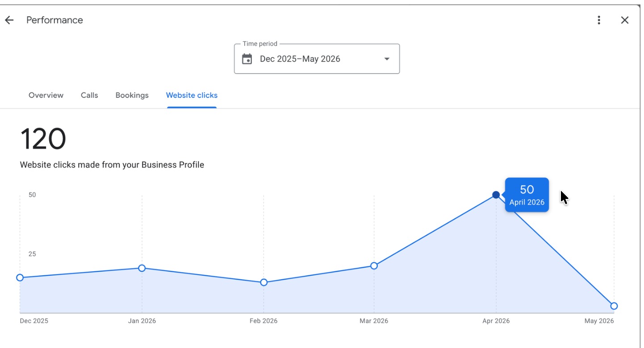Click the Feb 2026 data point
The height and width of the screenshot is (348, 644).
point(263,282)
